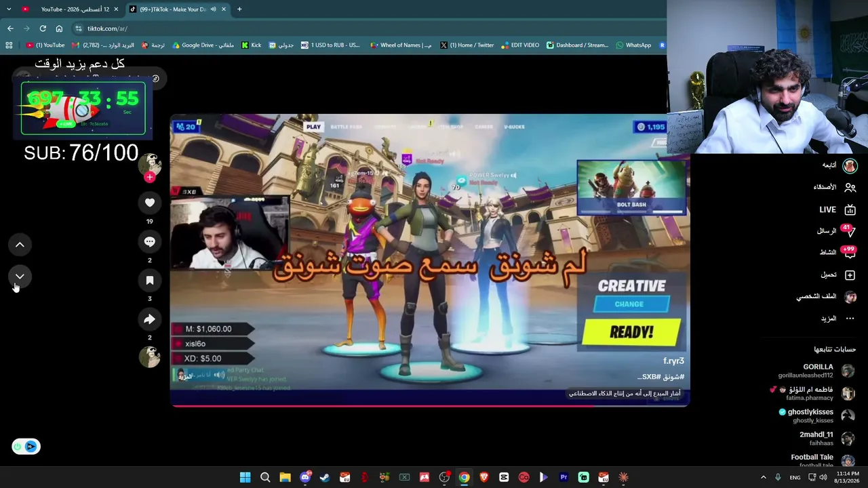Image resolution: width=868 pixels, height=488 pixels.
Task: Open the WhatsApp bookmark
Action: 633,45
